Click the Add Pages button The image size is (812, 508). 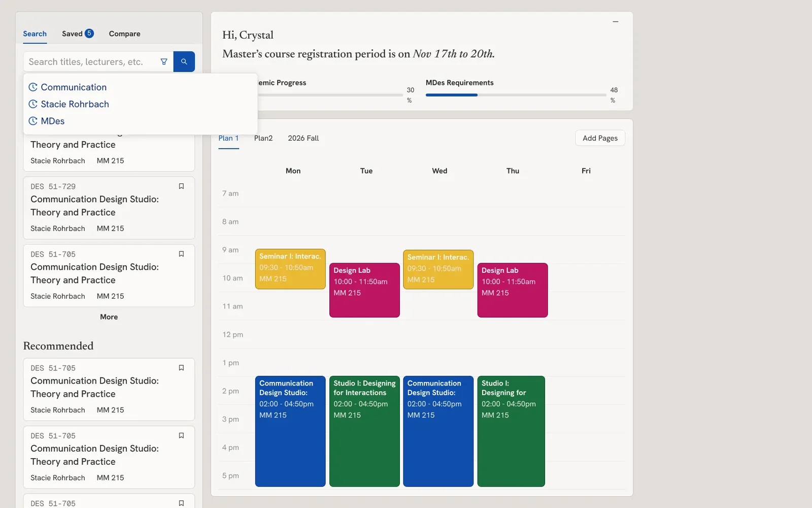(600, 138)
